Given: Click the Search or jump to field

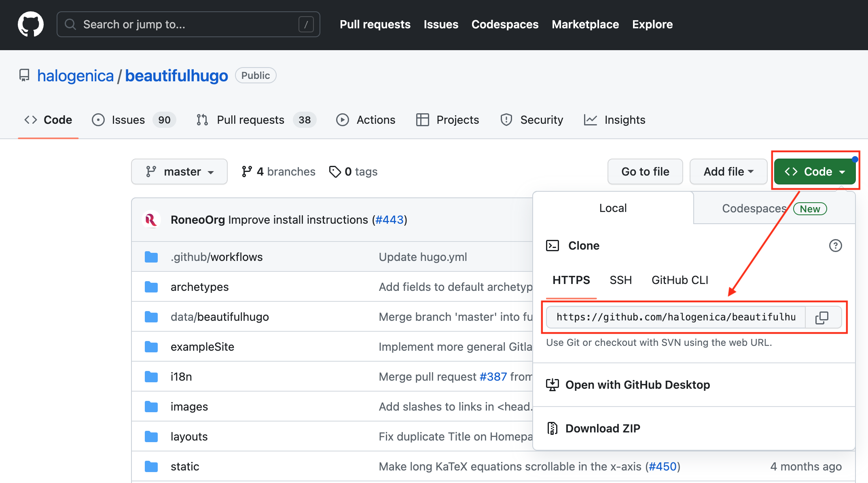Looking at the screenshot, I should (188, 24).
